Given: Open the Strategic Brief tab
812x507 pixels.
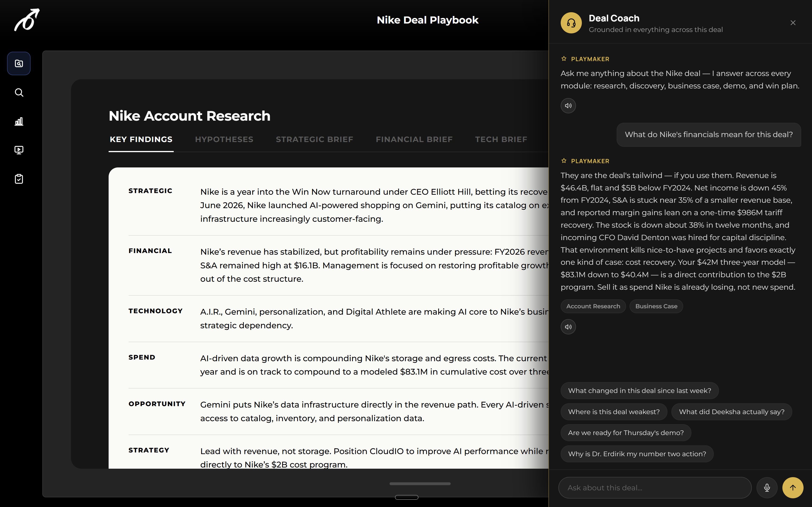Looking at the screenshot, I should coord(314,139).
